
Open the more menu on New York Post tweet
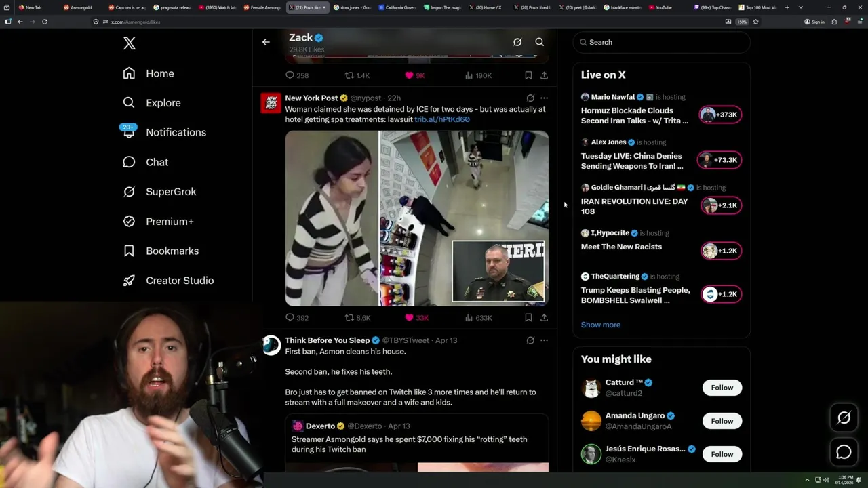544,98
